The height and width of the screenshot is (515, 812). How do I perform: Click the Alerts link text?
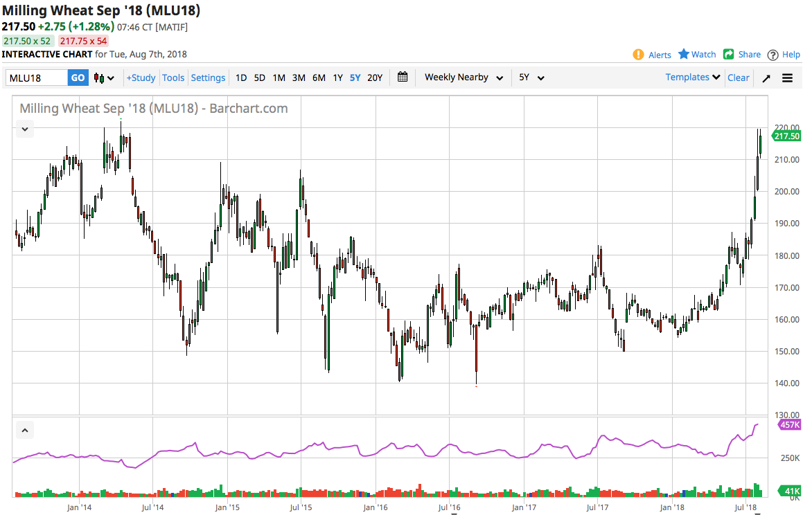pyautogui.click(x=660, y=55)
